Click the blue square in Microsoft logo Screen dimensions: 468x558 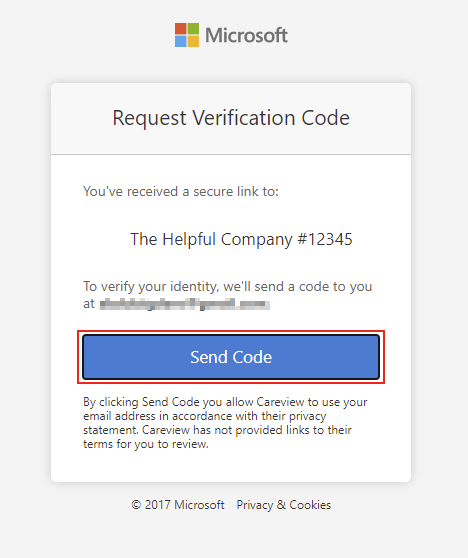180,41
